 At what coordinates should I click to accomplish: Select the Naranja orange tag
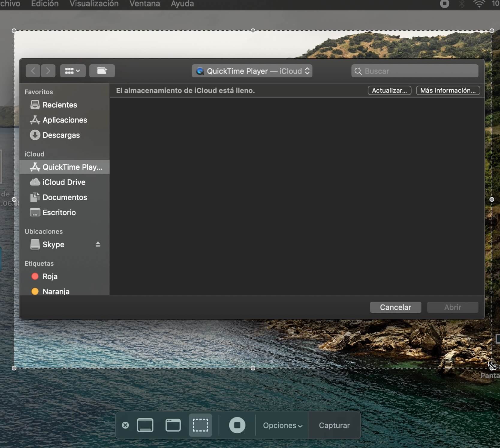[65, 291]
